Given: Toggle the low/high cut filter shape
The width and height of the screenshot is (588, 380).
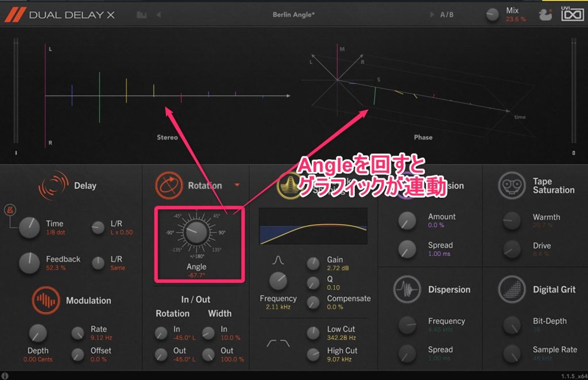Looking at the screenshot, I should pyautogui.click(x=278, y=343).
